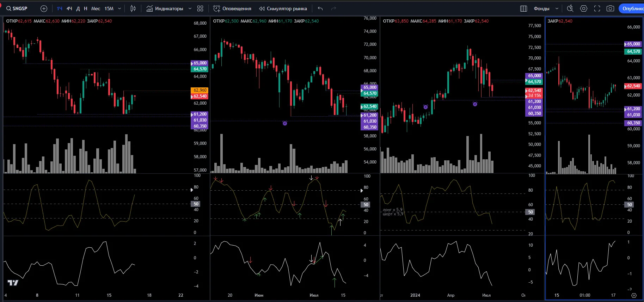Viewport: 644px width, 302px height.
Task: Expand the timeframe list chevron after 15М
Action: [119, 8]
